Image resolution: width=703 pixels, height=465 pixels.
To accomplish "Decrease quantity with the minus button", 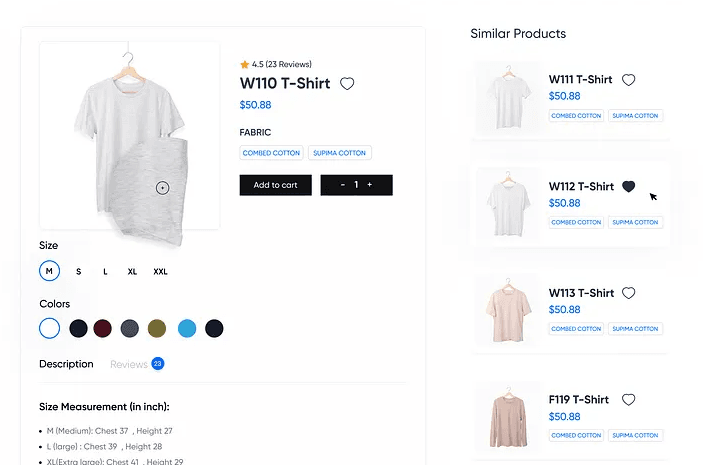I will point(343,185).
